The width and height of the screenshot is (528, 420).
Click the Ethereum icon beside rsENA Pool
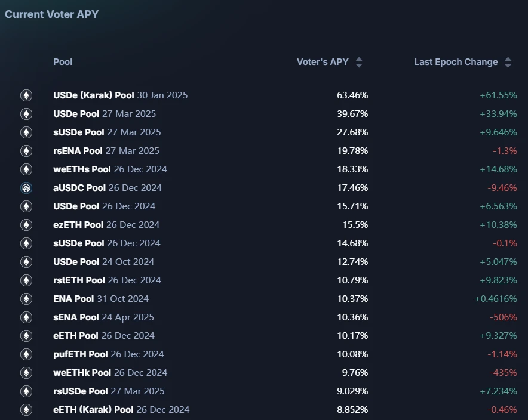coord(26,151)
